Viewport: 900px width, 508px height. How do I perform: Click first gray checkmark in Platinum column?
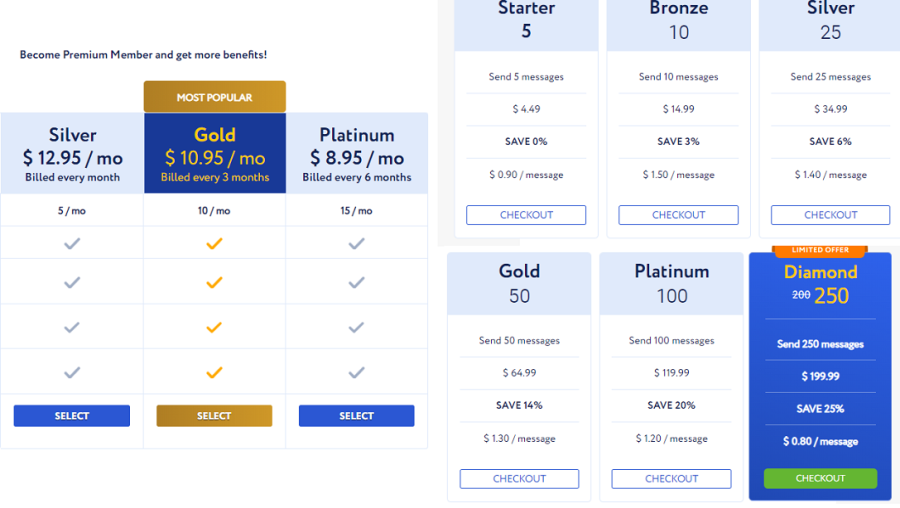coord(356,244)
